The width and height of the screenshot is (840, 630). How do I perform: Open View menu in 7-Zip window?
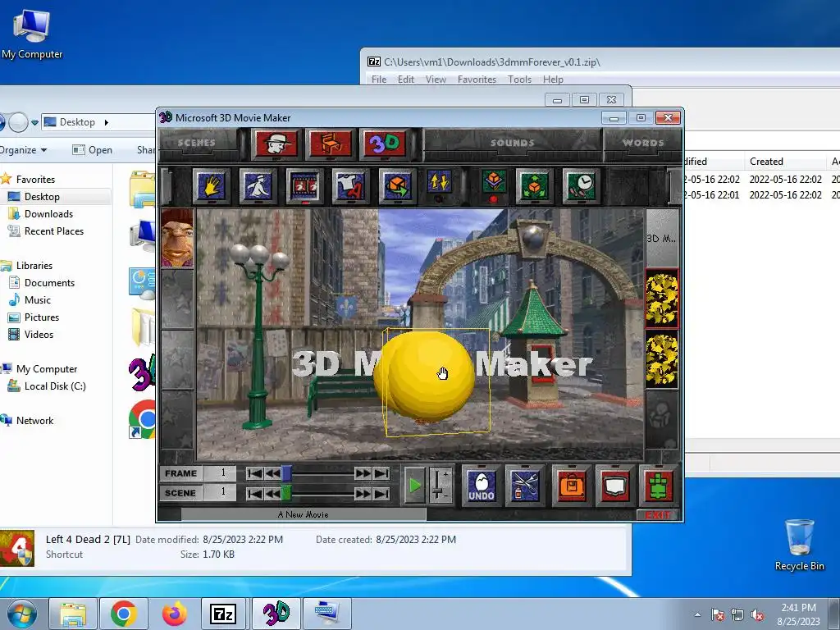[x=436, y=80]
